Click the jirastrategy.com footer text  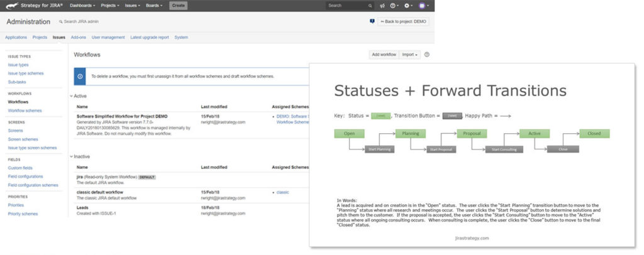tap(472, 238)
